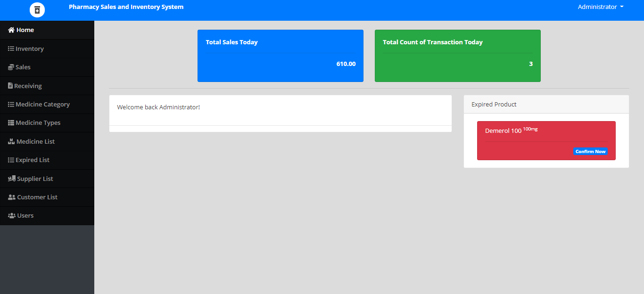
Task: Click the pharmacy logo icon in header
Action: [37, 9]
